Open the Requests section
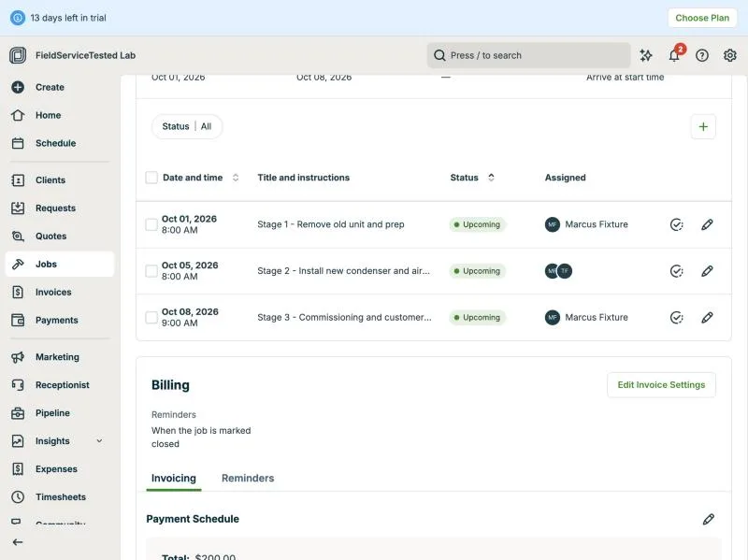 pyautogui.click(x=43, y=208)
